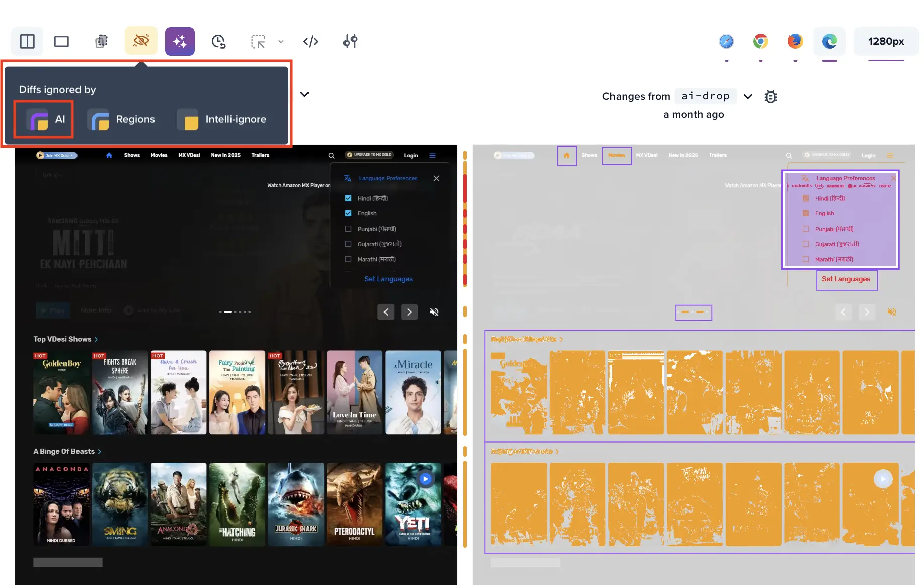Viewport: 924px width, 585px height.
Task: Open the Fights Break Sphere thumbnail
Action: click(120, 393)
